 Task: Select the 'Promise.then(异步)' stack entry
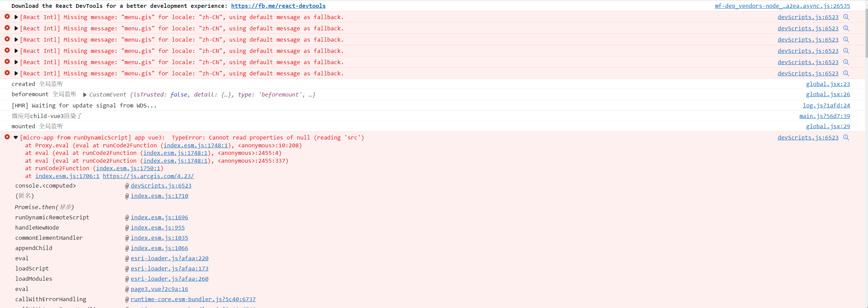[x=44, y=207]
